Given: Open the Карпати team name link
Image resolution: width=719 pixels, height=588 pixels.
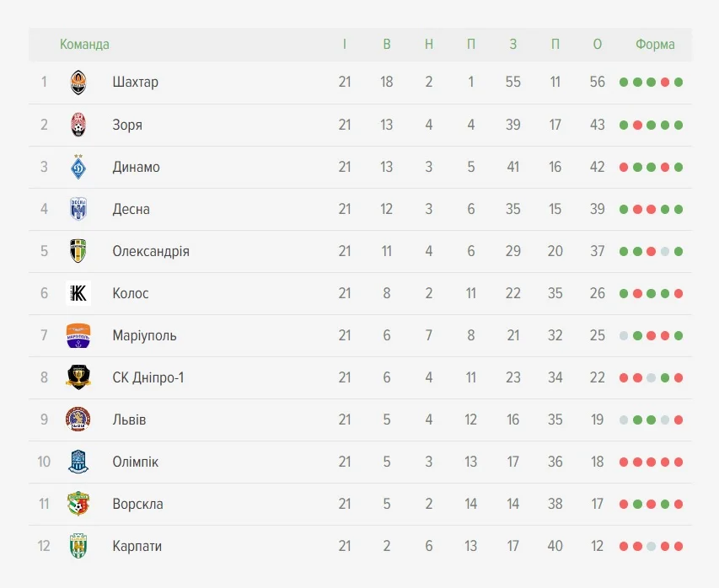Looking at the screenshot, I should (137, 546).
